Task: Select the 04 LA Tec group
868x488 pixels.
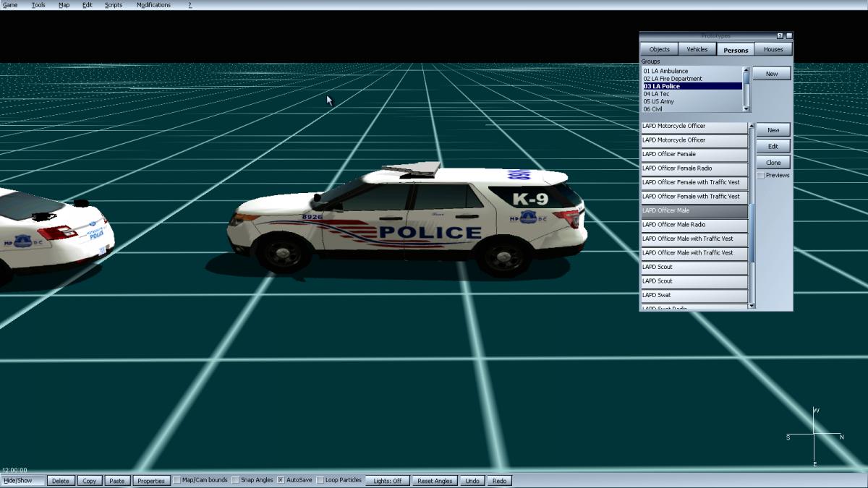Action: [692, 94]
